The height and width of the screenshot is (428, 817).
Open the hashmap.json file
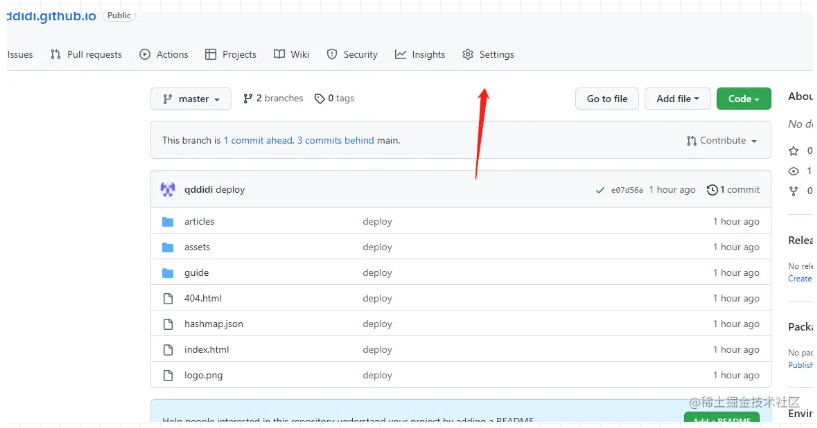point(214,324)
